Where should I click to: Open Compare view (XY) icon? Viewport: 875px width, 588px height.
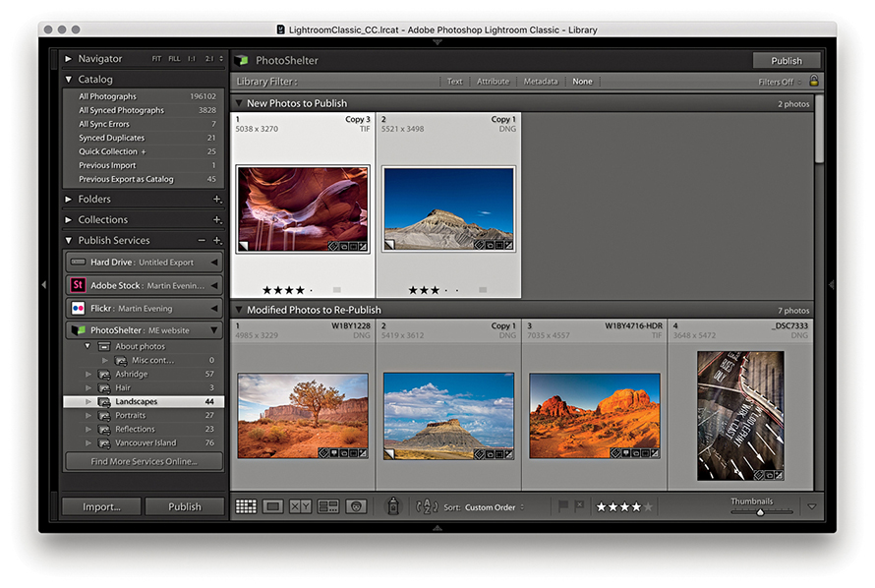coord(301,506)
